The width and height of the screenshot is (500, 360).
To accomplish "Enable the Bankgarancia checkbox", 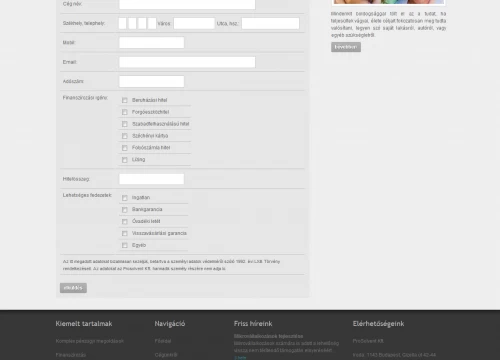I will [x=125, y=210].
